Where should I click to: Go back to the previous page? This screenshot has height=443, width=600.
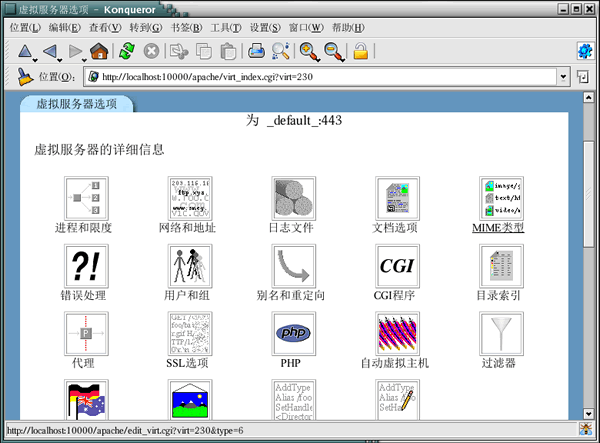[x=50, y=51]
